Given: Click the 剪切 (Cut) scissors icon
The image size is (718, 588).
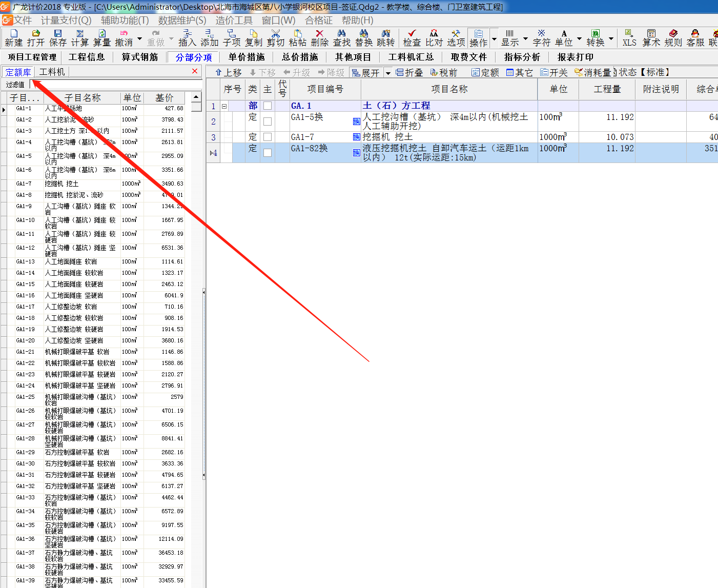Looking at the screenshot, I should click(x=276, y=38).
